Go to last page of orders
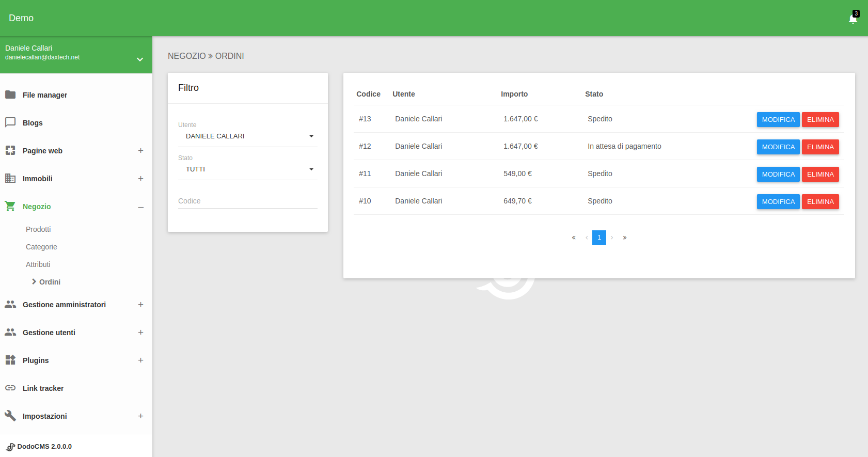The width and height of the screenshot is (868, 457). pyautogui.click(x=625, y=238)
